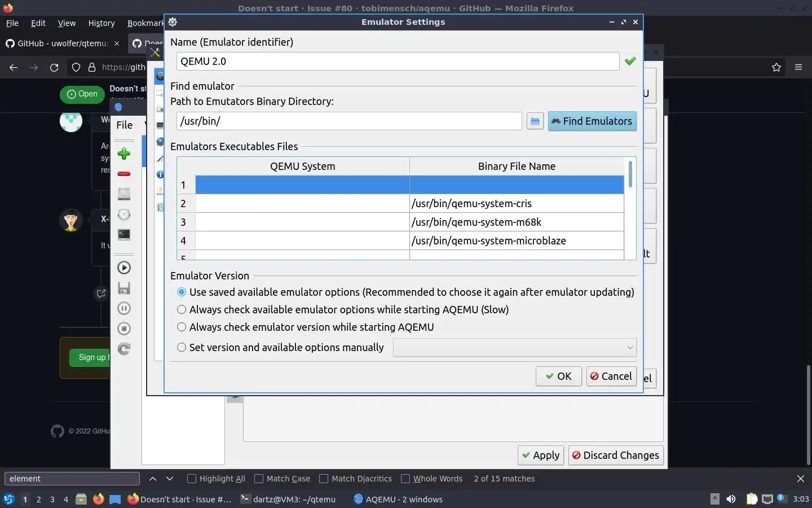Open Firefox hamburger application menu
The width and height of the screenshot is (812, 508).
(798, 67)
